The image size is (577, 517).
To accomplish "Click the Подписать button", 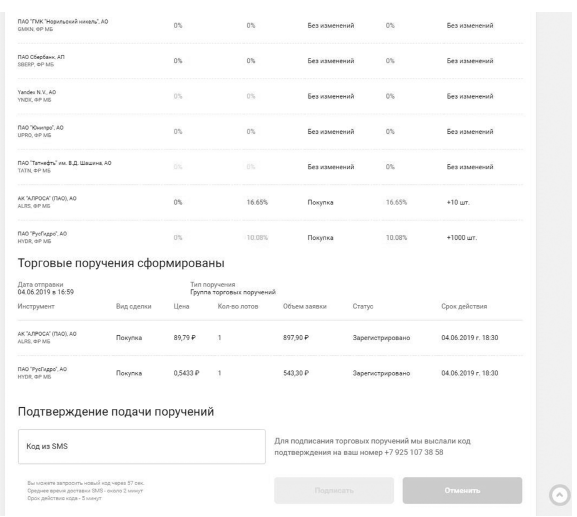I will [x=334, y=491].
